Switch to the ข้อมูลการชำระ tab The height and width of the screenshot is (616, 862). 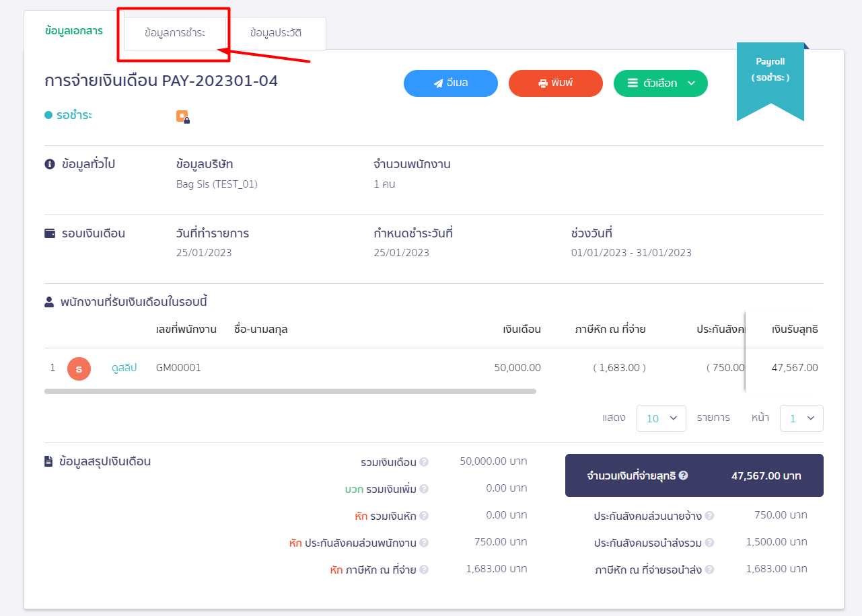(x=175, y=32)
